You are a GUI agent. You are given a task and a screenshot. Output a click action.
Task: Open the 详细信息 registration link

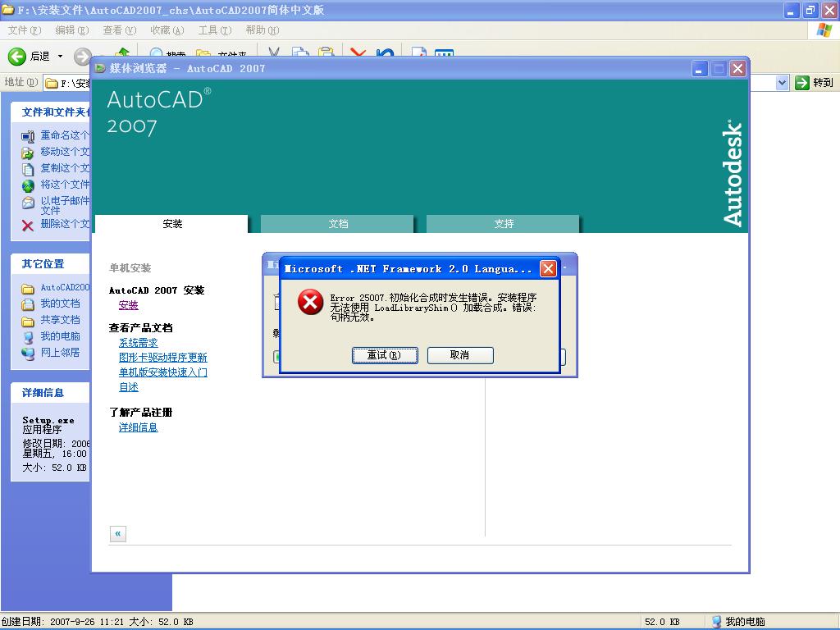coord(138,427)
